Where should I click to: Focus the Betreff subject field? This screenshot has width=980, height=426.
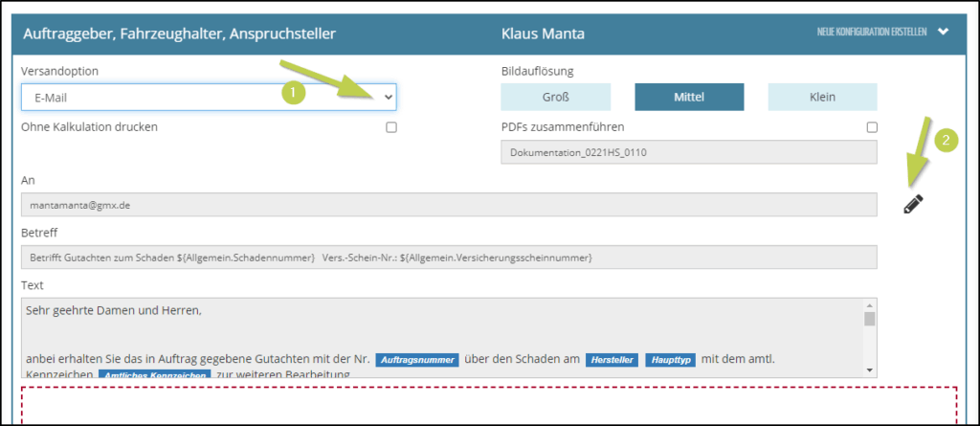click(448, 258)
